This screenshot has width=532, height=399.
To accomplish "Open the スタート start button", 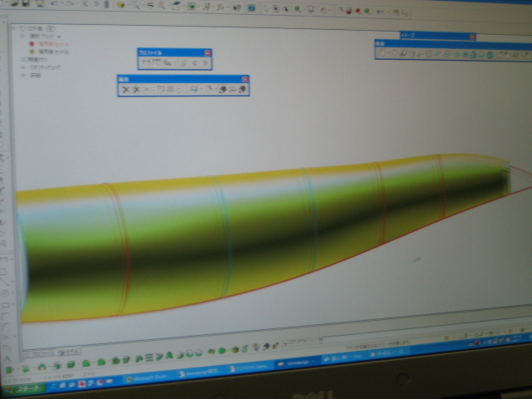I will click(x=22, y=388).
